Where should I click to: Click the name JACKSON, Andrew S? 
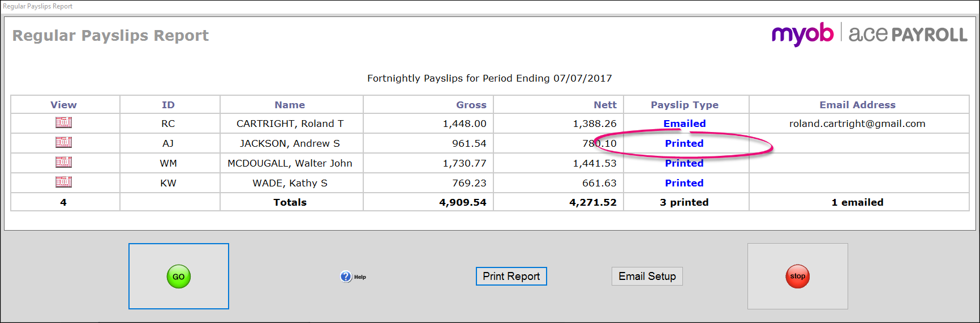tap(290, 143)
